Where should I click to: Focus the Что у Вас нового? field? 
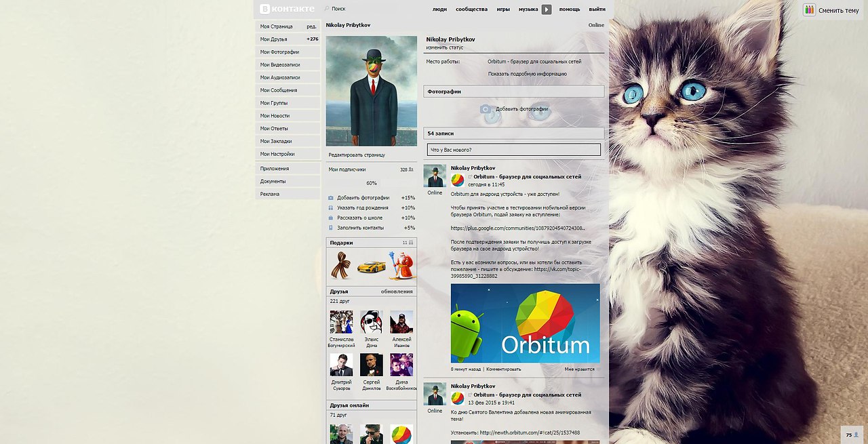[514, 150]
